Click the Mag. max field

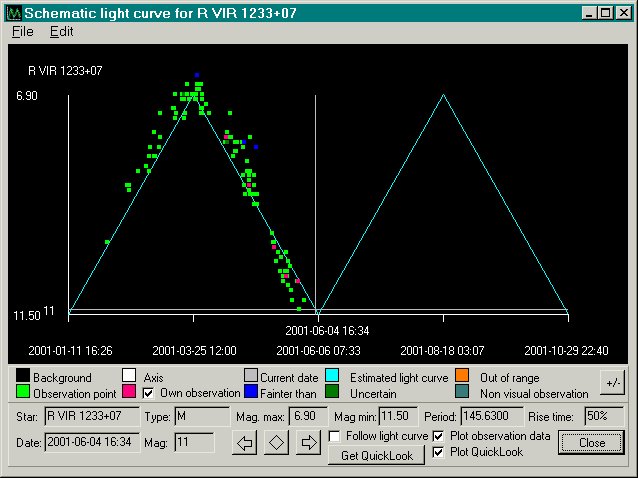308,416
